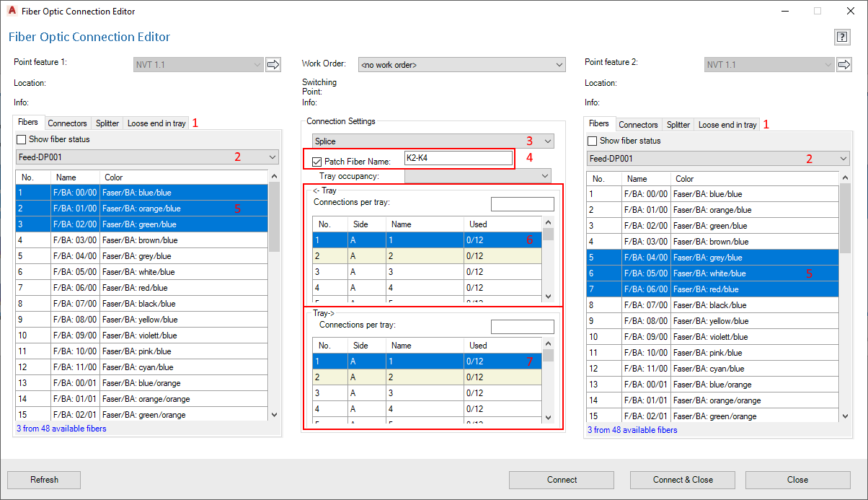Click the <- Tray connections per tray field
The width and height of the screenshot is (868, 500).
coord(523,204)
